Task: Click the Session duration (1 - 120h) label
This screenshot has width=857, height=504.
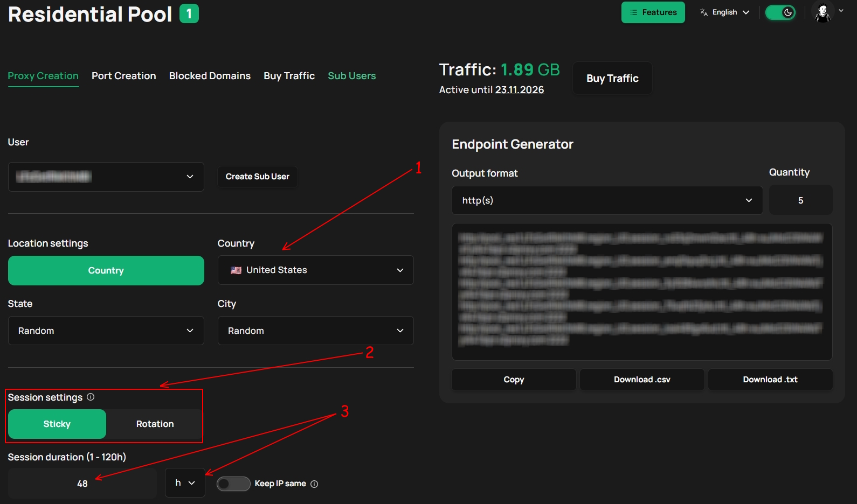Action: (x=67, y=457)
